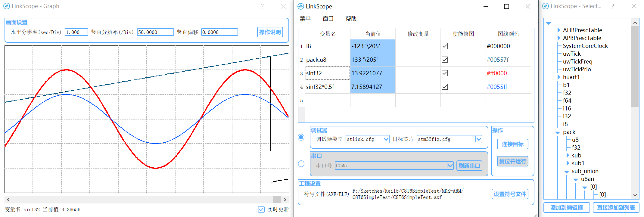This screenshot has width=644, height=217.
Task: Click the #00557f line color cell
Action: [508, 60]
